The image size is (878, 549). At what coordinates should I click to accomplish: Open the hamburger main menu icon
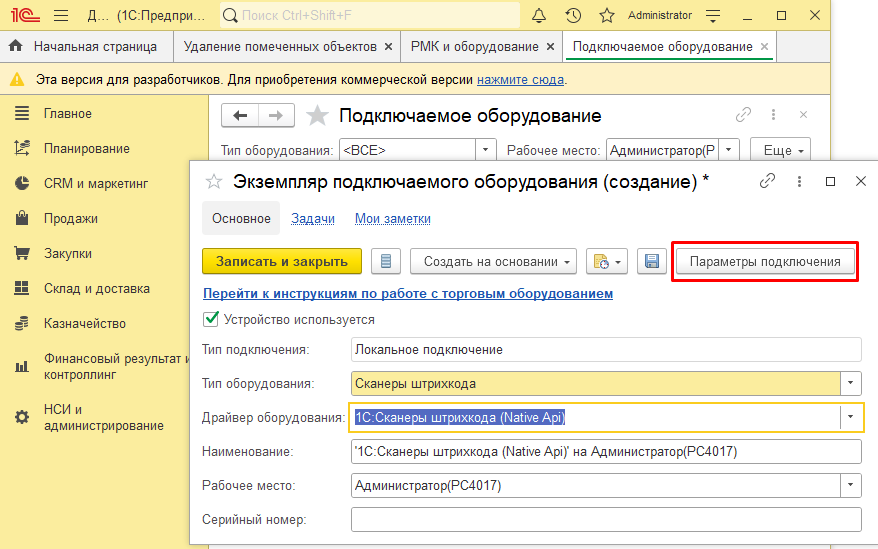pos(60,16)
